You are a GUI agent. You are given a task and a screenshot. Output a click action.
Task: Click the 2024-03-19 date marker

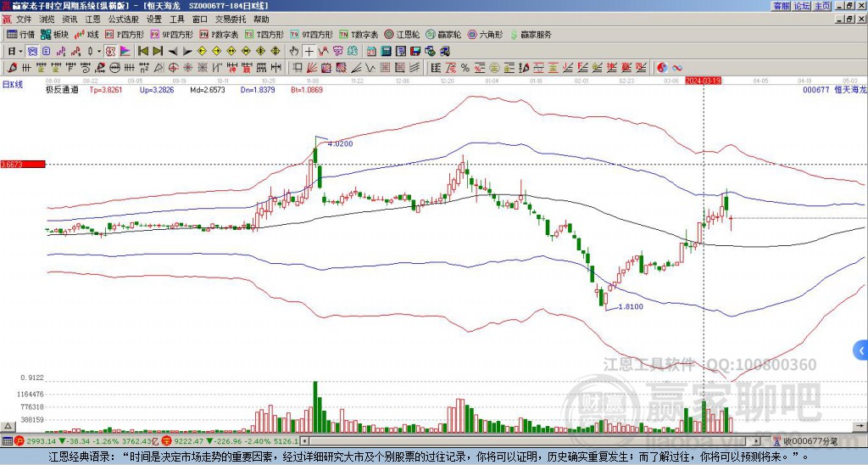tap(703, 81)
